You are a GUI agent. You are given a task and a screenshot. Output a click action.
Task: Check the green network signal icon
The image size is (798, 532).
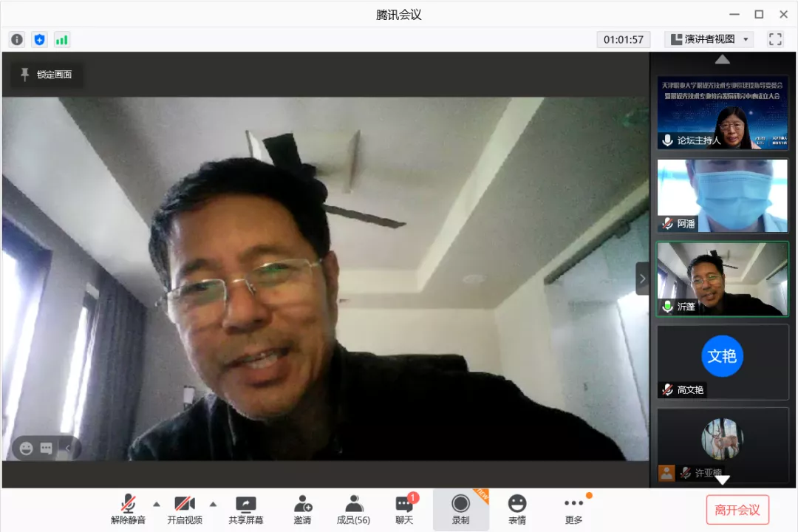[x=62, y=40]
